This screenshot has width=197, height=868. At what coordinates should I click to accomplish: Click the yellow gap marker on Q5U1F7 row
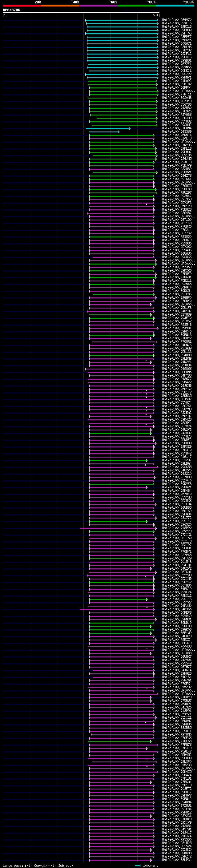pyautogui.click(x=146, y=394)
